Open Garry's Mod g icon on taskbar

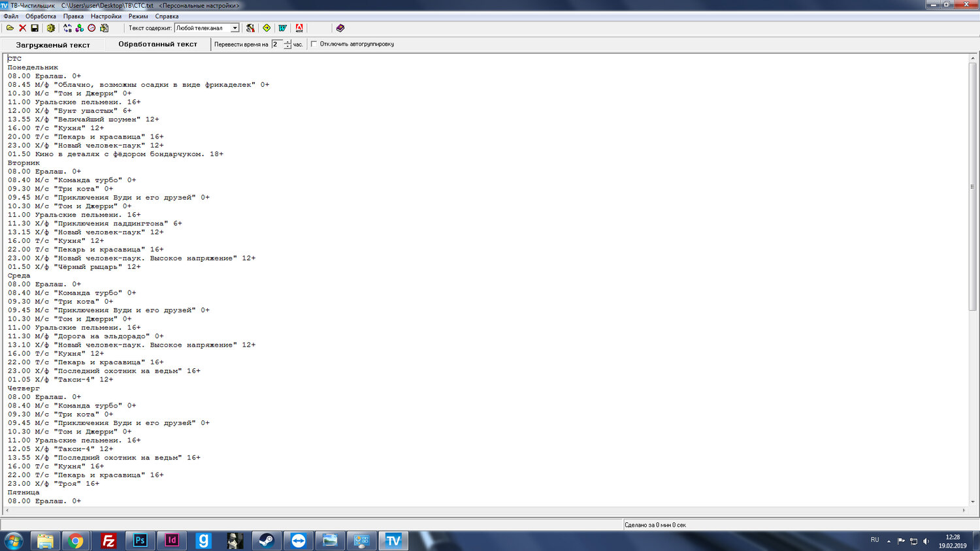(203, 541)
